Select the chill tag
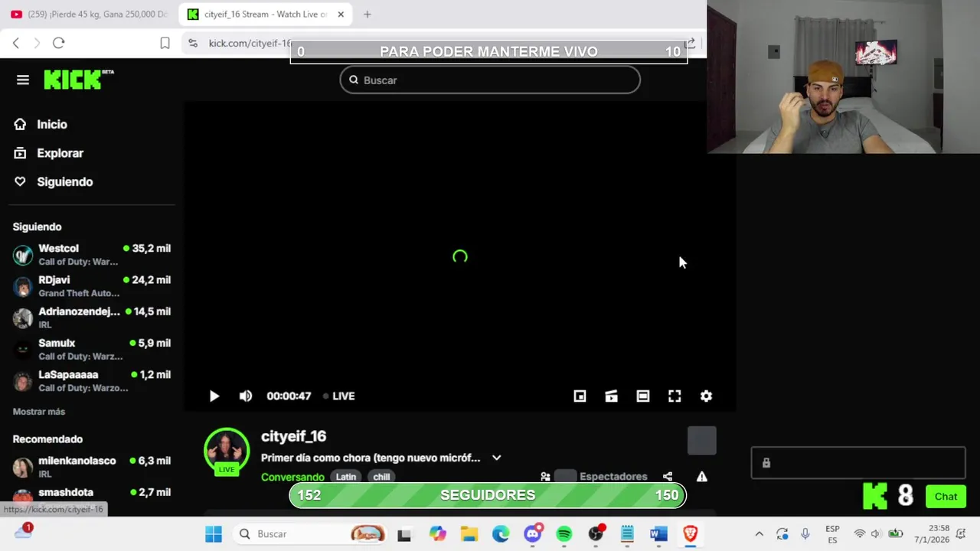Screen dimensions: 980x551 point(381,477)
